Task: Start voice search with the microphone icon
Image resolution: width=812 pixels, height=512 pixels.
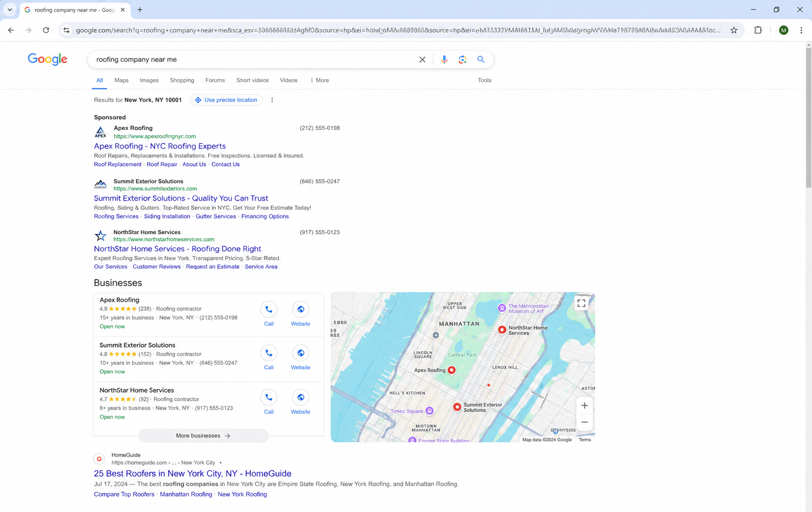Action: [444, 59]
